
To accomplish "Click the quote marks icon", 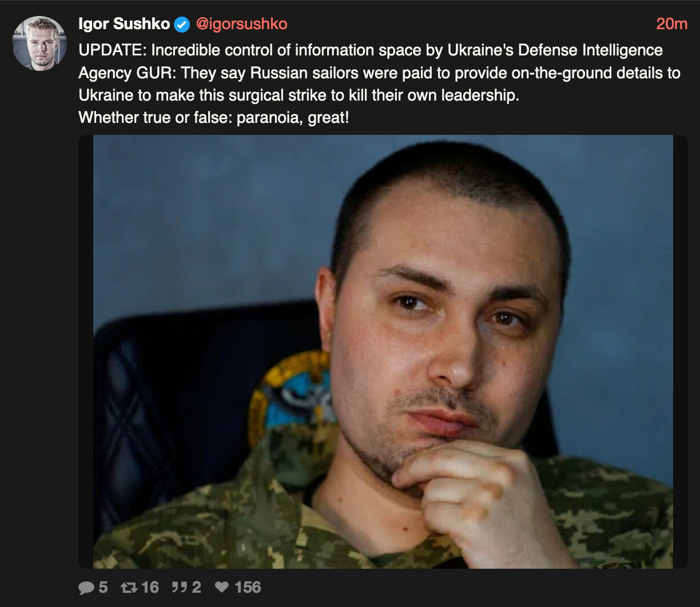I will [x=179, y=587].
